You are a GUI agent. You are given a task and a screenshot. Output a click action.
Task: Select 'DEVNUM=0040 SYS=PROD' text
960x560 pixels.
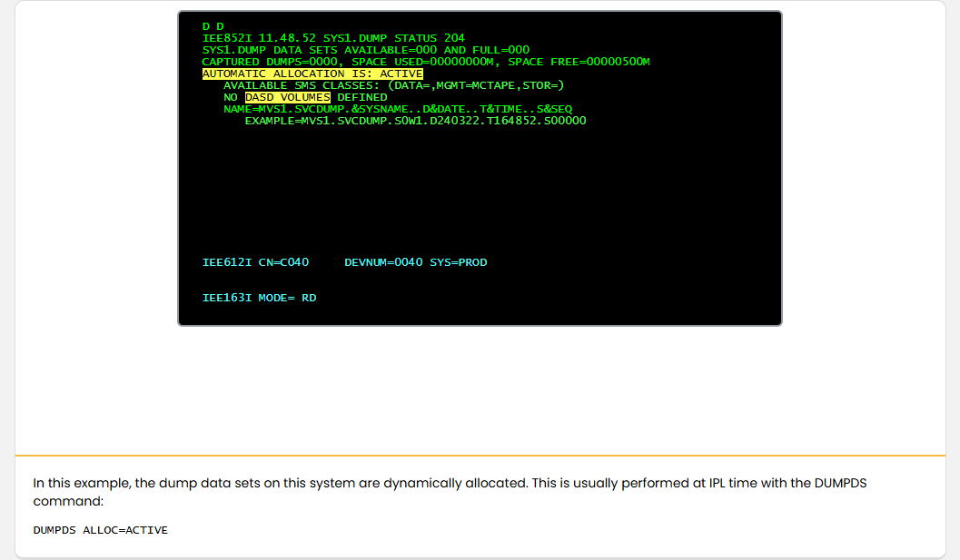tap(416, 262)
